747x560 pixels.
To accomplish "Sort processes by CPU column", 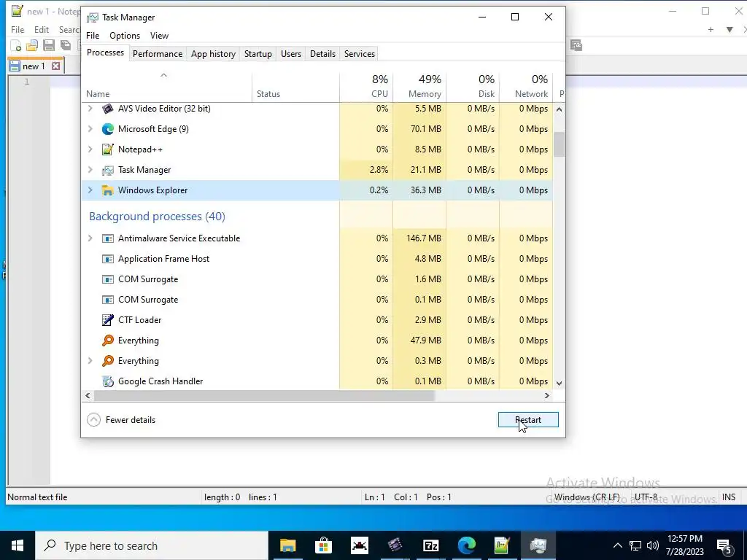I will pos(366,87).
